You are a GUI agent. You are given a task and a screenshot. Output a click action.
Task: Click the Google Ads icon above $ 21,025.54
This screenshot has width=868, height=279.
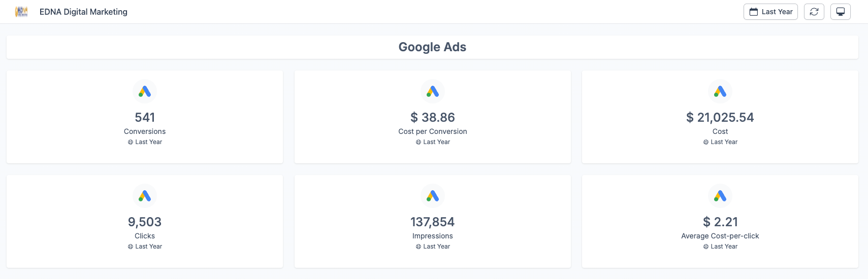click(720, 91)
